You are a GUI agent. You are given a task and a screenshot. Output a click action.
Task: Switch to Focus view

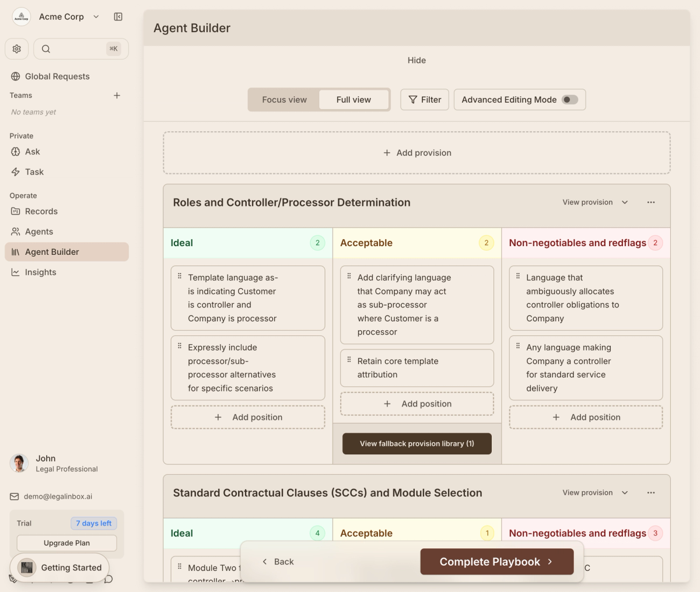point(284,100)
